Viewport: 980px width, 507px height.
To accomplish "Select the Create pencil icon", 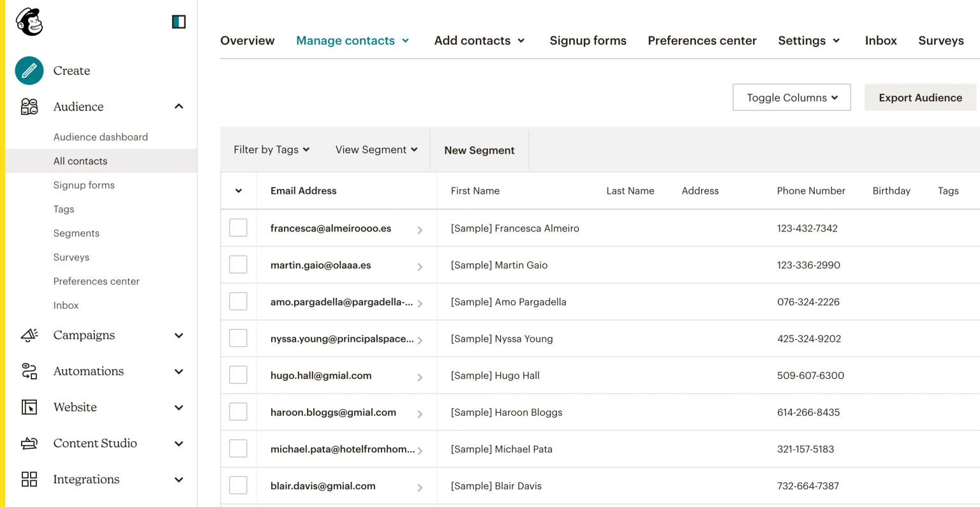I will click(x=28, y=70).
